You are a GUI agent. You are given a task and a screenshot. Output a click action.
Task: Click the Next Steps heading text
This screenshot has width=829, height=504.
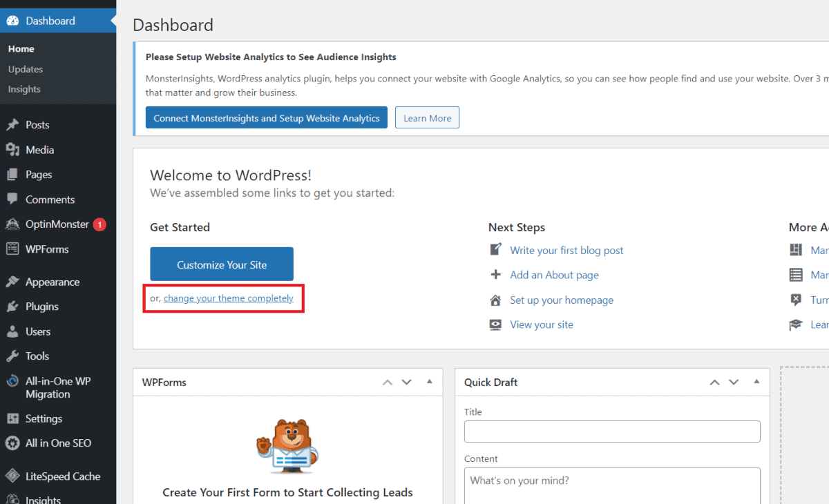517,227
